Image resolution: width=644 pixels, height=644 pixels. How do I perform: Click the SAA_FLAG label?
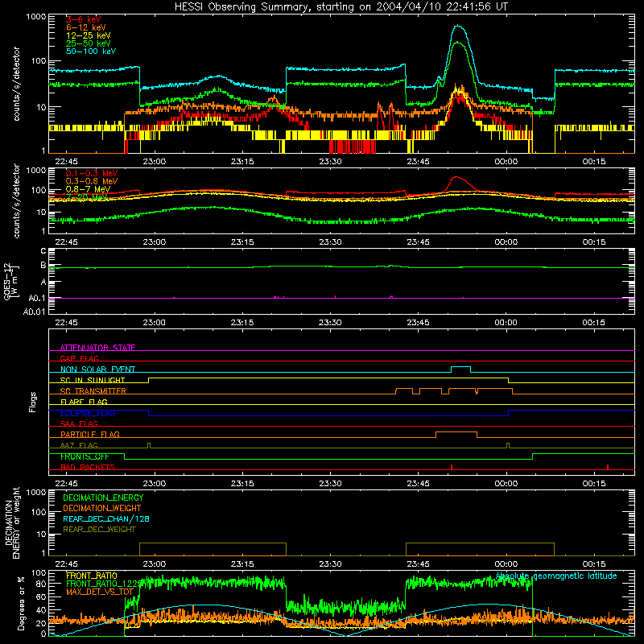pyautogui.click(x=79, y=423)
